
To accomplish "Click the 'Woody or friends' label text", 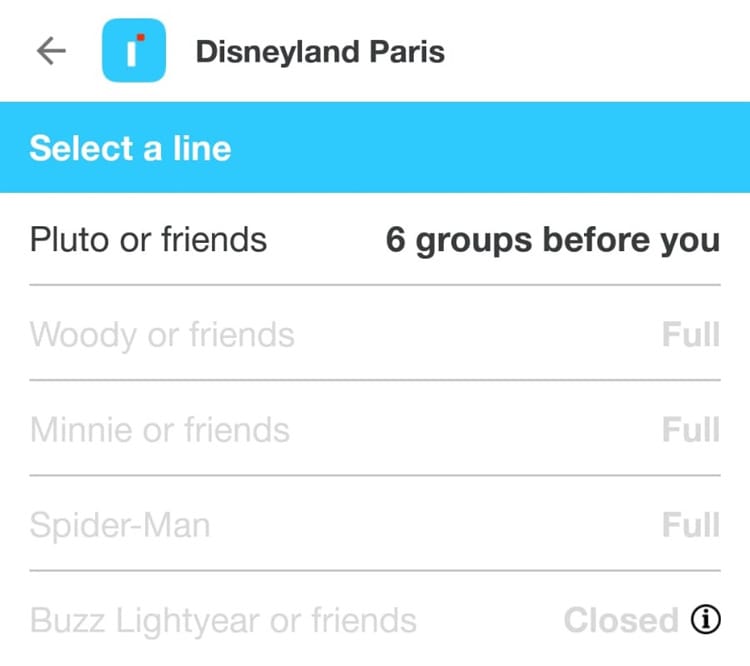I will point(162,334).
